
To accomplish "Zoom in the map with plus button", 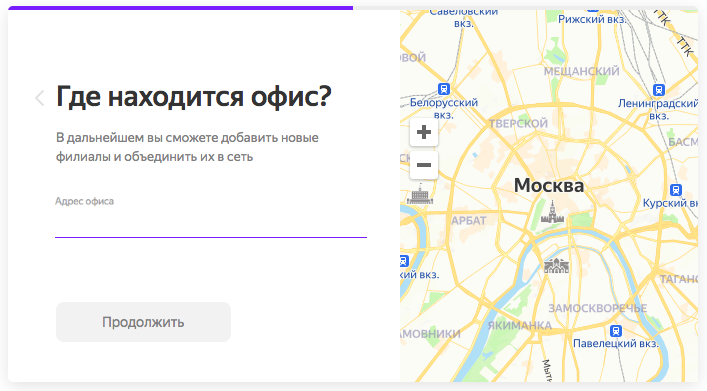I will coord(423,132).
